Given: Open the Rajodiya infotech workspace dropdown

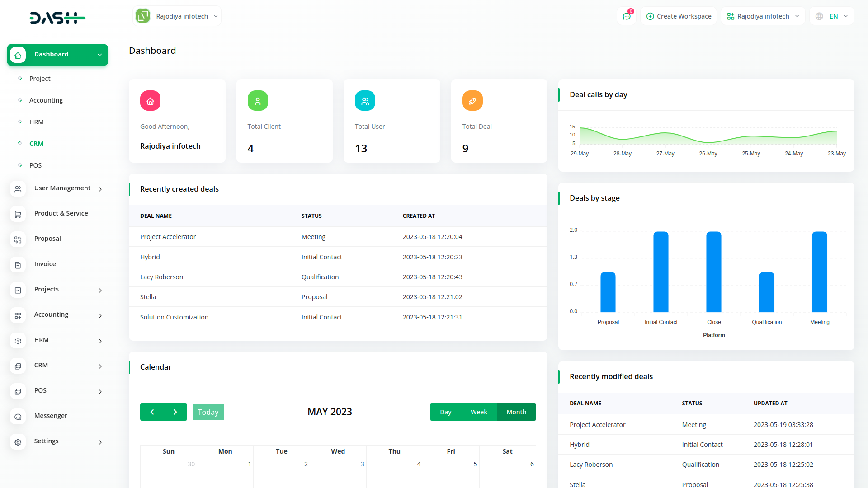Looking at the screenshot, I should (176, 16).
